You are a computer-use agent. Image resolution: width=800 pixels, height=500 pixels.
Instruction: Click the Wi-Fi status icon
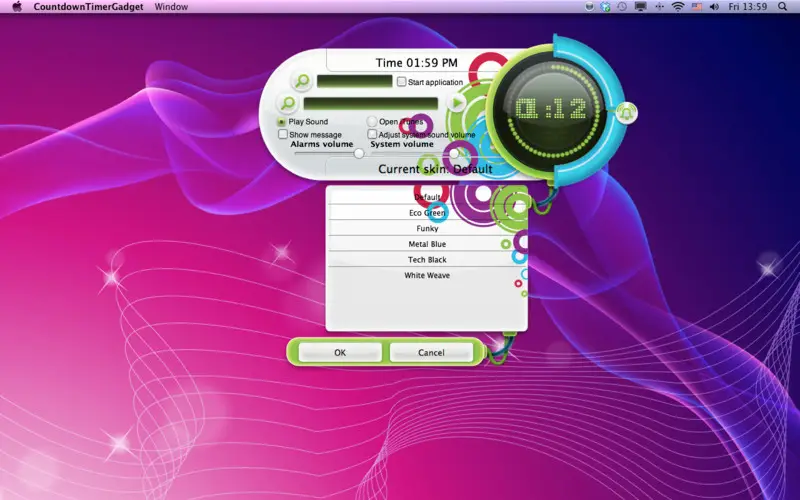tap(678, 7)
